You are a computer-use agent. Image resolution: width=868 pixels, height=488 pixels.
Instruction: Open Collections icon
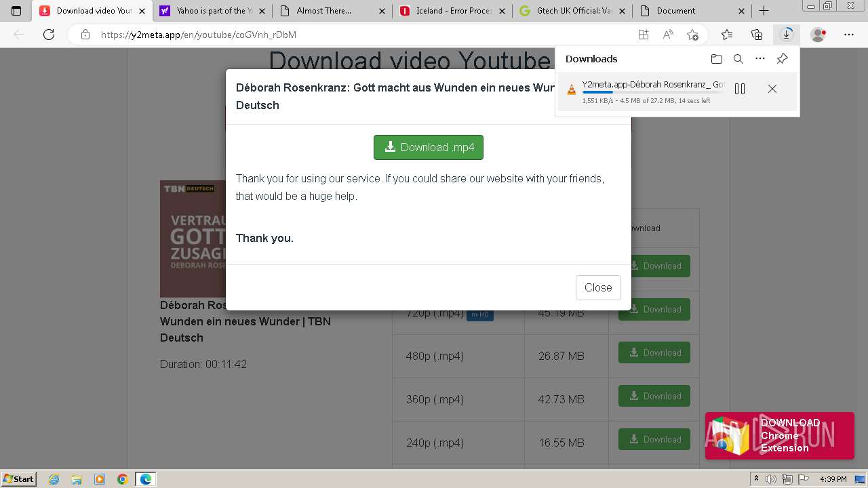click(757, 35)
